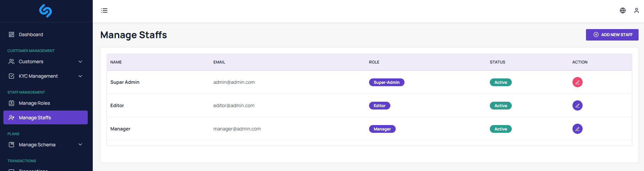Click the Super-Admin role badge

point(386,82)
